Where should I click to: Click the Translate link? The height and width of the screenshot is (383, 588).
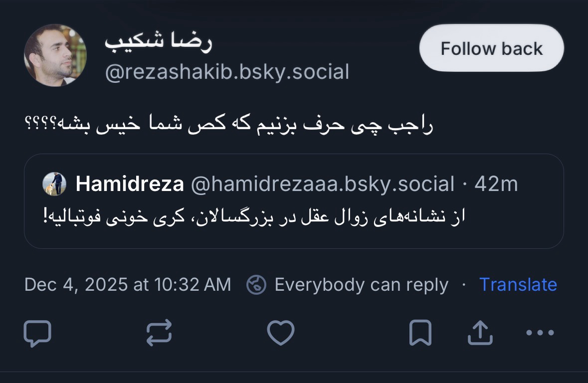pos(518,285)
